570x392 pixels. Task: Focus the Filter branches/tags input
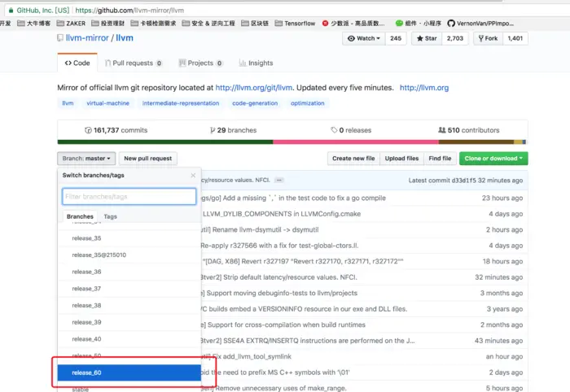click(129, 196)
